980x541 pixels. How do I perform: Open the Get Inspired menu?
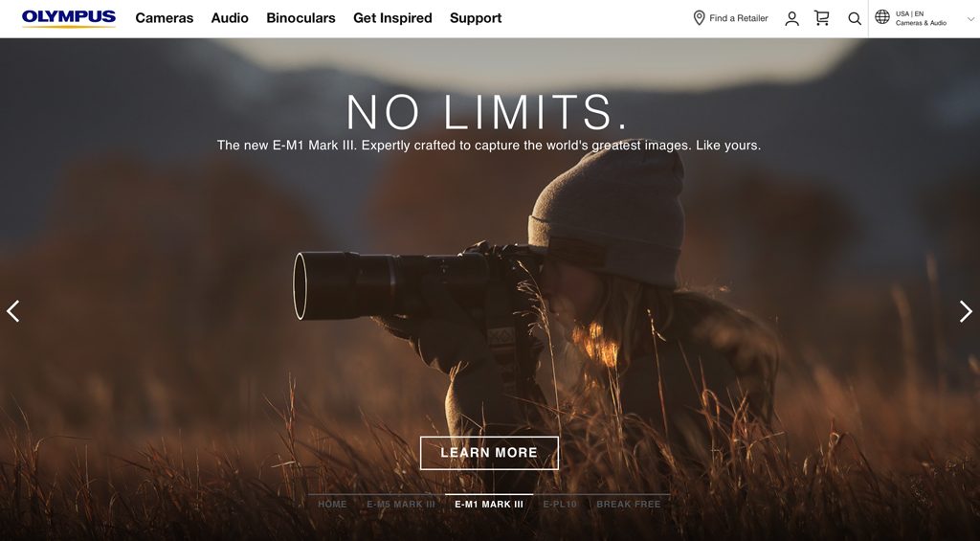[392, 18]
